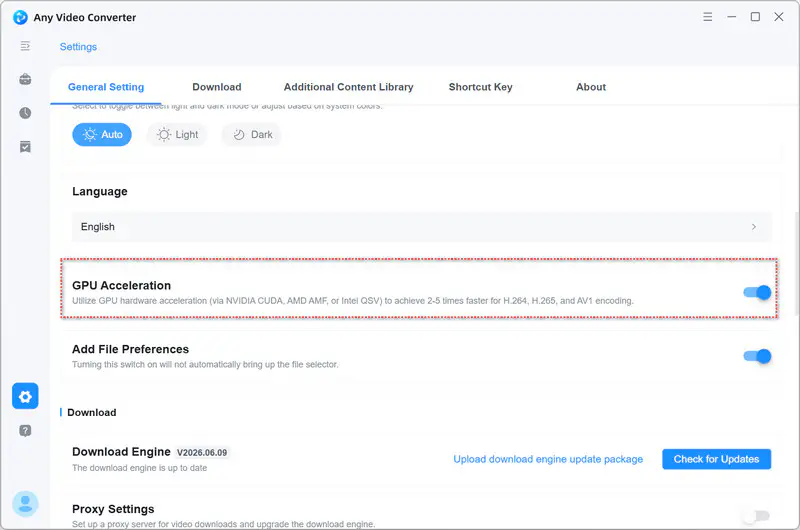Screen dimensions: 800x530
Task: Open the Shortcut Key tab
Action: (481, 87)
